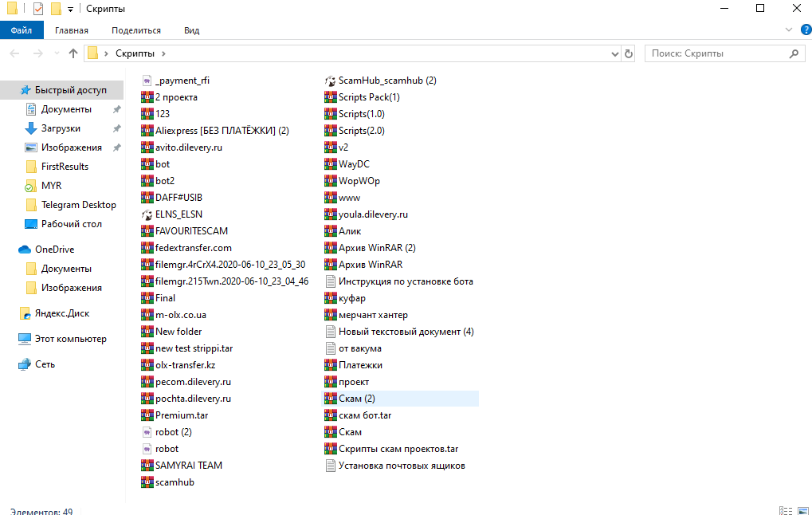Click Скрипты in the address breadcrumb
The height and width of the screenshot is (515, 812).
click(135, 53)
